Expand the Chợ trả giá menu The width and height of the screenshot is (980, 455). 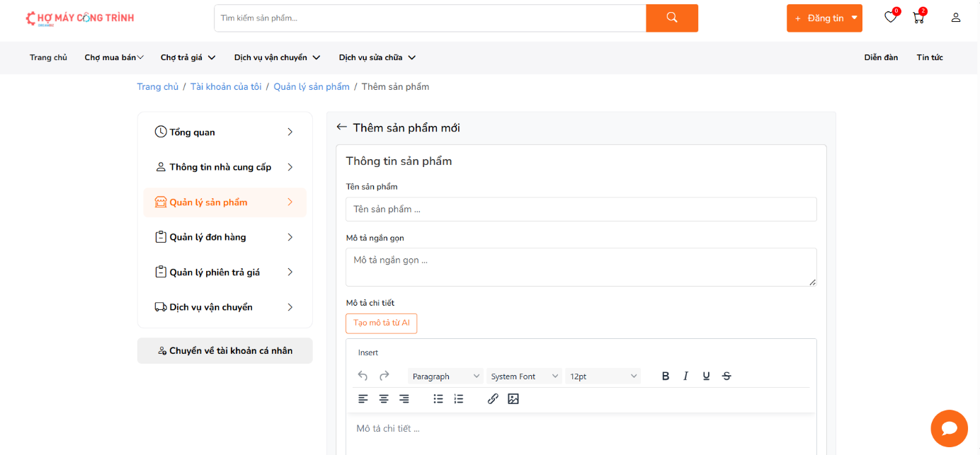[188, 57]
